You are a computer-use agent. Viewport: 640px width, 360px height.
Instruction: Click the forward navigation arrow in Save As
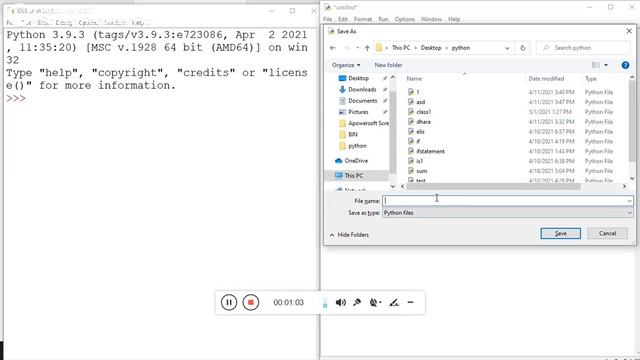pyautogui.click(x=346, y=48)
